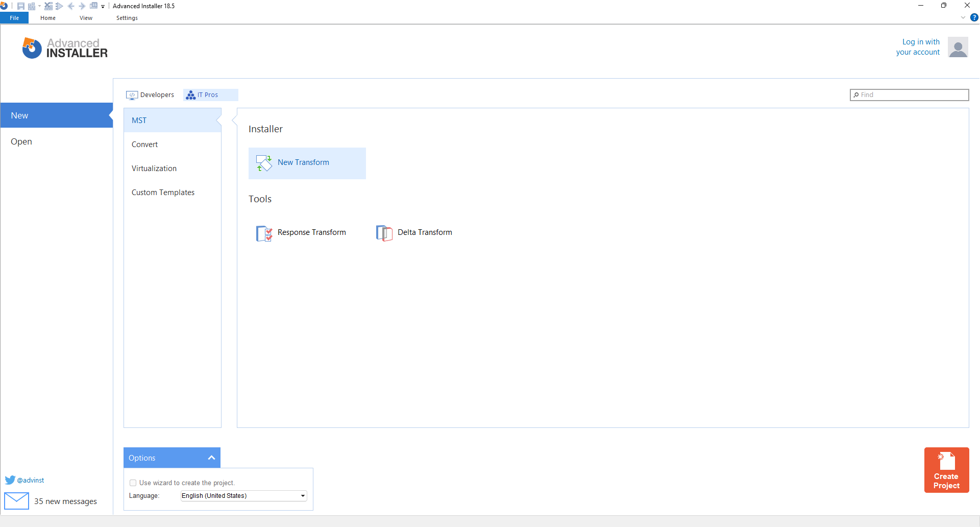
Task: Click the Log in with your account link
Action: (919, 46)
